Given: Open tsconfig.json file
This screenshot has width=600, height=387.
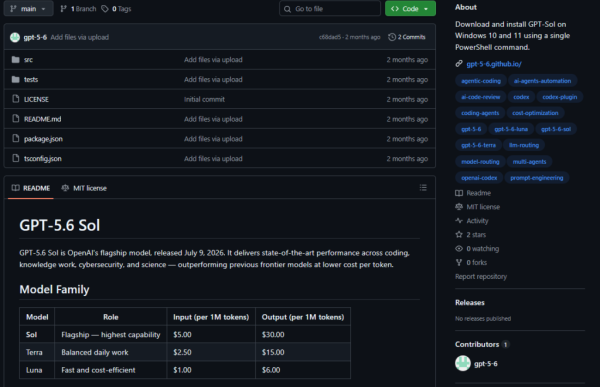Looking at the screenshot, I should tap(42, 158).
